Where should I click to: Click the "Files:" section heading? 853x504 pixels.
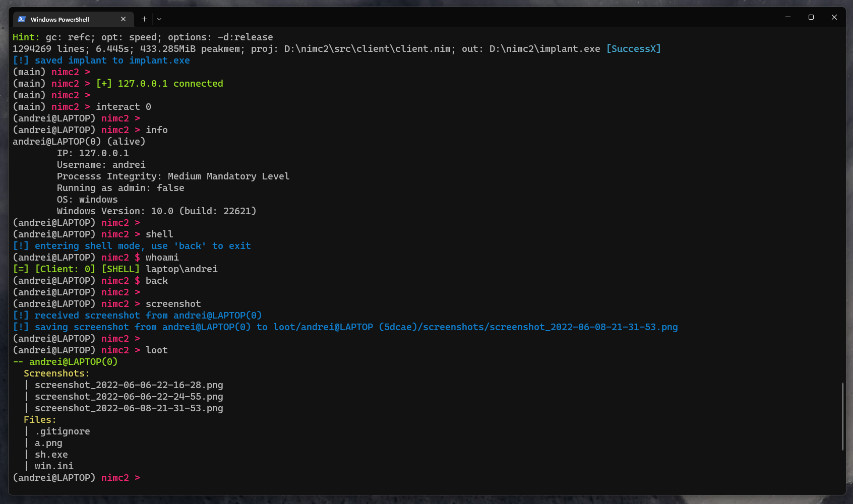click(x=40, y=420)
